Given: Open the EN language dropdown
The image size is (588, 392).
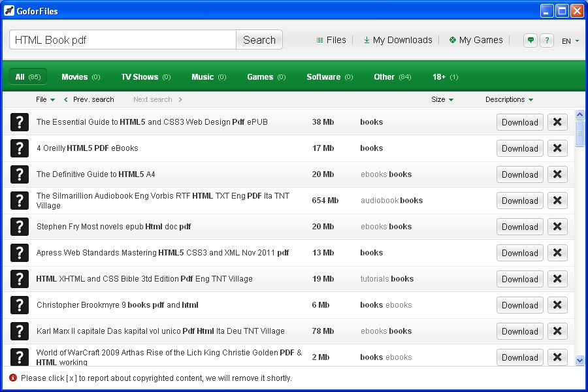Looking at the screenshot, I should pos(570,41).
